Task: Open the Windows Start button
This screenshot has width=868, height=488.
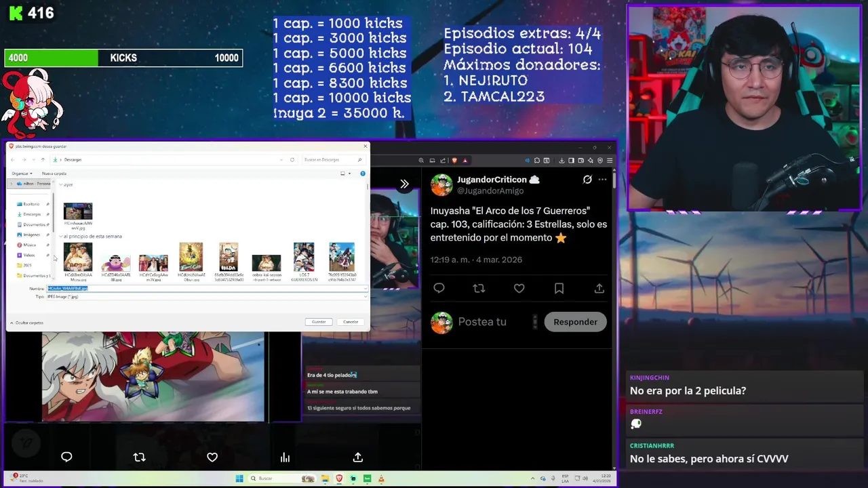Action: (x=239, y=479)
